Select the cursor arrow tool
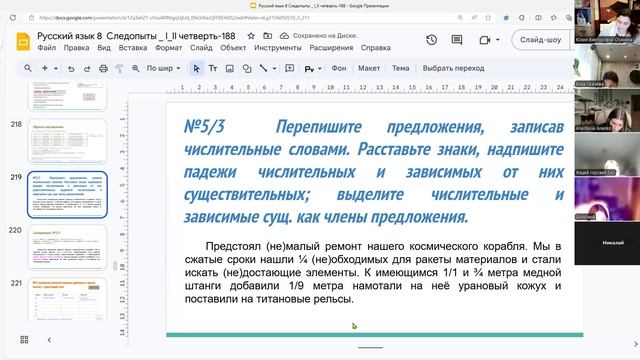 click(x=196, y=69)
